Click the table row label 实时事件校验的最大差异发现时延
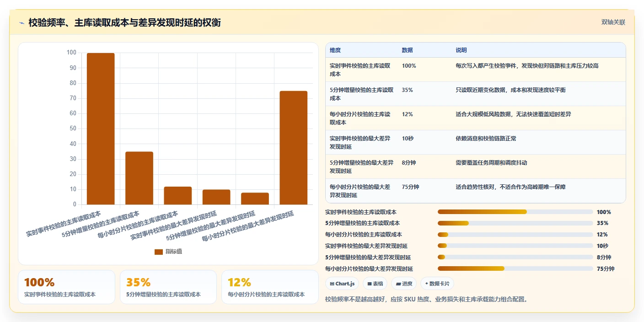The height and width of the screenshot is (322, 644). (x=360, y=143)
